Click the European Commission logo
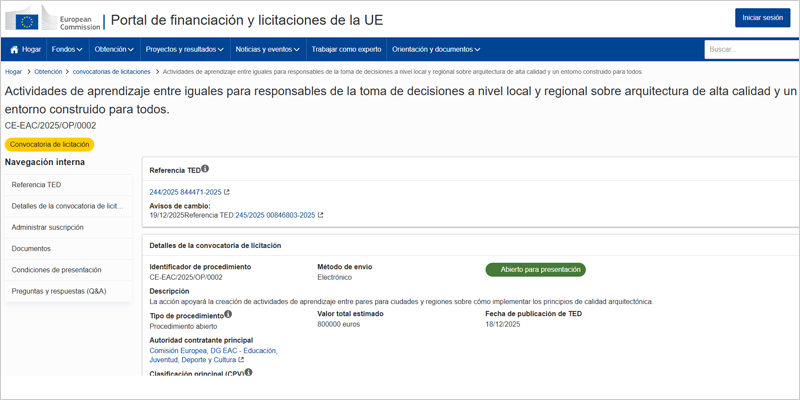Screen dimensions: 800x400 (x=53, y=20)
